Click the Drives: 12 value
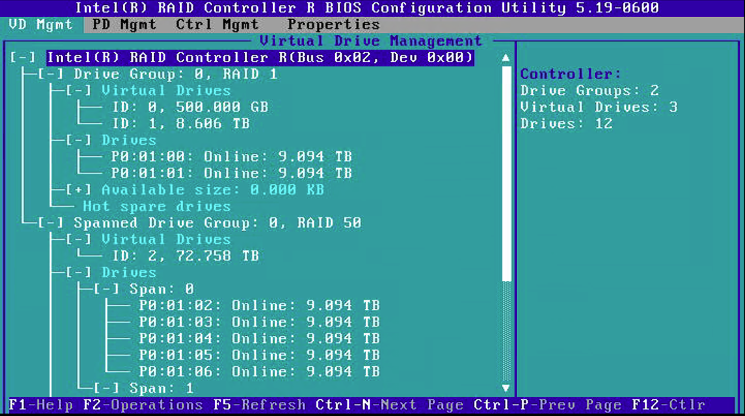The width and height of the screenshot is (745, 416). tap(566, 124)
